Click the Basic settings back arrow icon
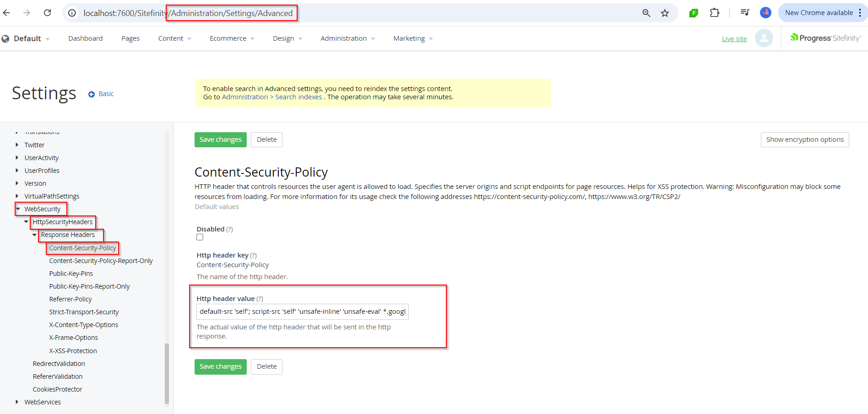The image size is (868, 414). 92,94
